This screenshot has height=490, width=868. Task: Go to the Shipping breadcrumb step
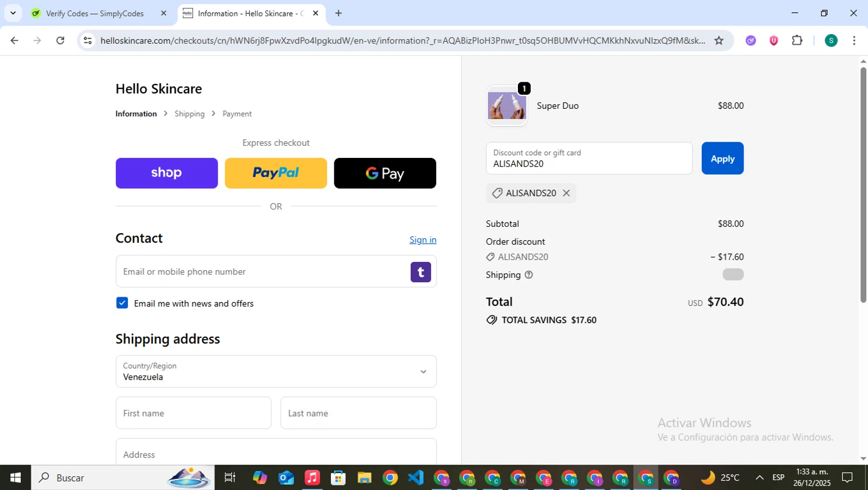(190, 114)
